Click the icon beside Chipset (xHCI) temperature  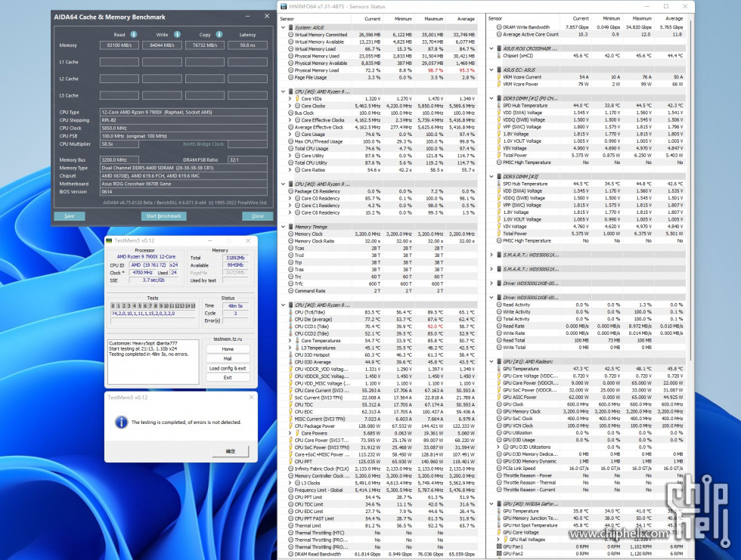click(x=498, y=56)
